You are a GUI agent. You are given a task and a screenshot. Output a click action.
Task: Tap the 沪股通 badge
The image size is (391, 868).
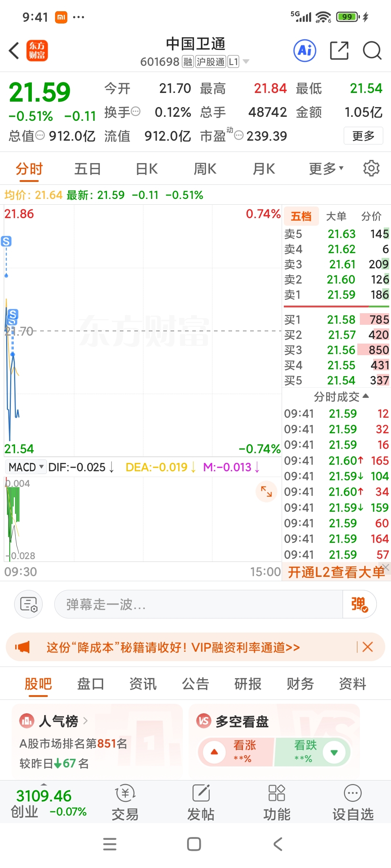pos(211,61)
